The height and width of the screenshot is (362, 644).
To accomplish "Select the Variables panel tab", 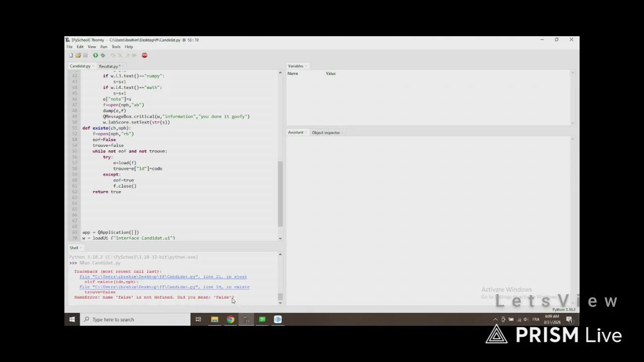I will [295, 66].
